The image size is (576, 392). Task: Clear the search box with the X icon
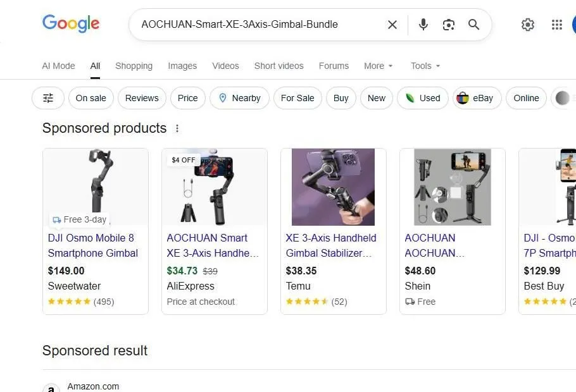(392, 25)
